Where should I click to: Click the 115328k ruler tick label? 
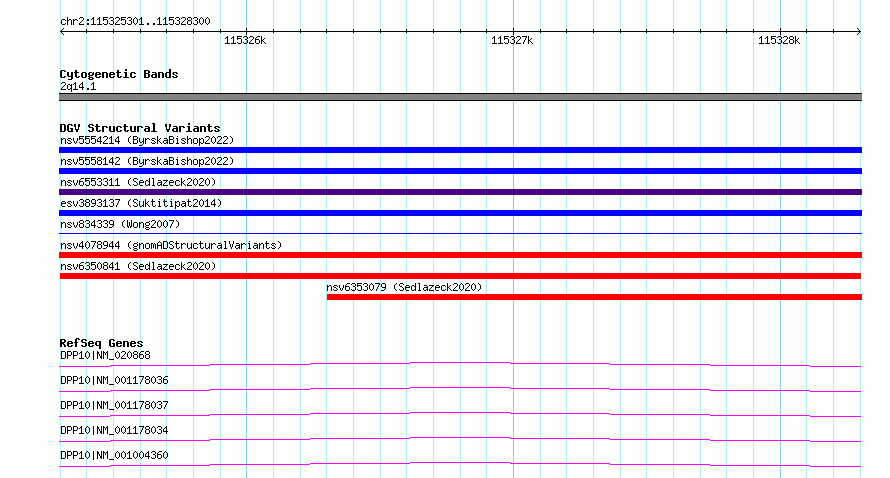(x=779, y=40)
